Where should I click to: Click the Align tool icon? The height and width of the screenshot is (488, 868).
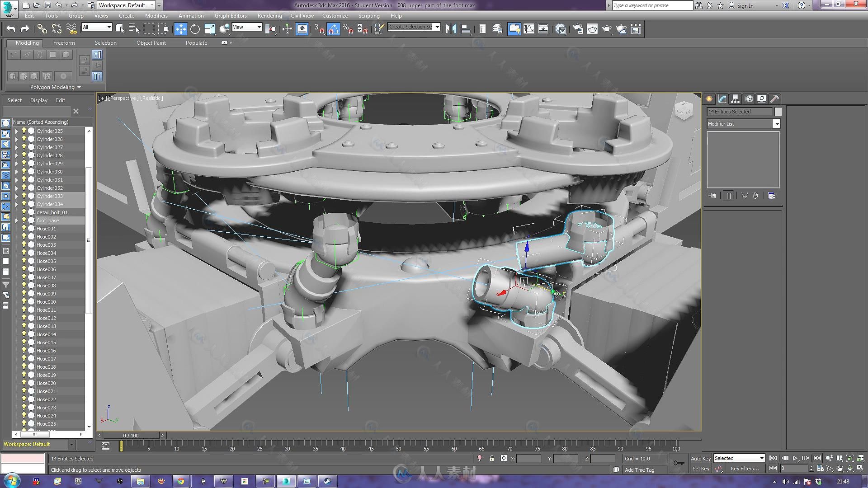click(x=466, y=29)
